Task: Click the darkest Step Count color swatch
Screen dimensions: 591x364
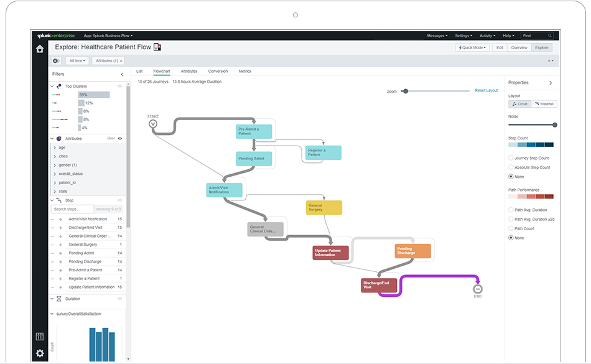Action: tap(549, 145)
